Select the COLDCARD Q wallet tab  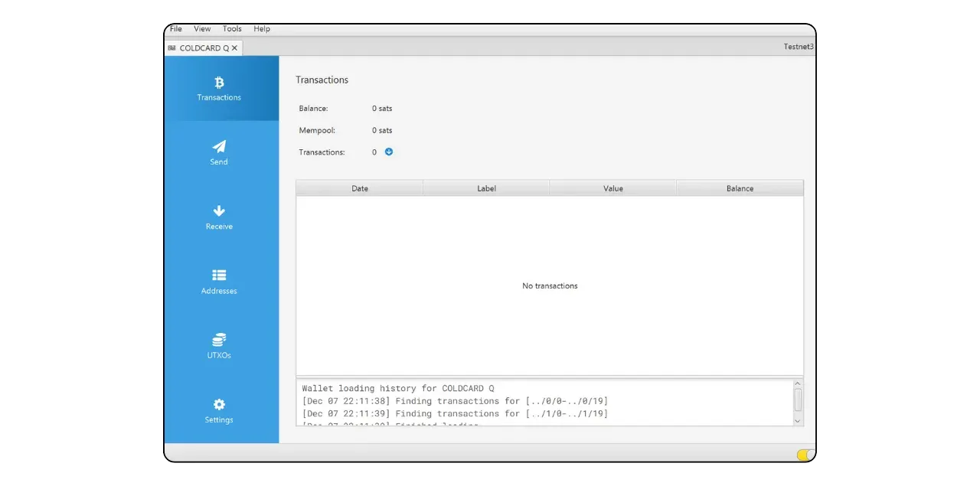pyautogui.click(x=199, y=48)
